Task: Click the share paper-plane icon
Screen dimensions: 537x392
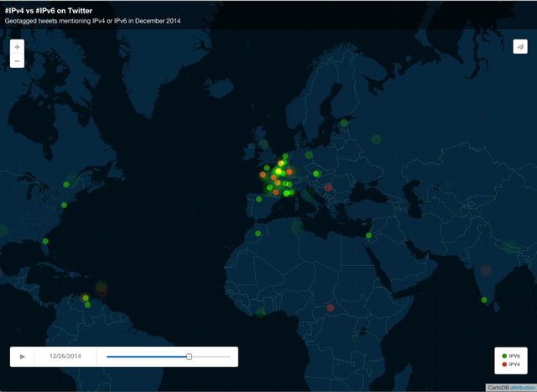Action: click(520, 47)
